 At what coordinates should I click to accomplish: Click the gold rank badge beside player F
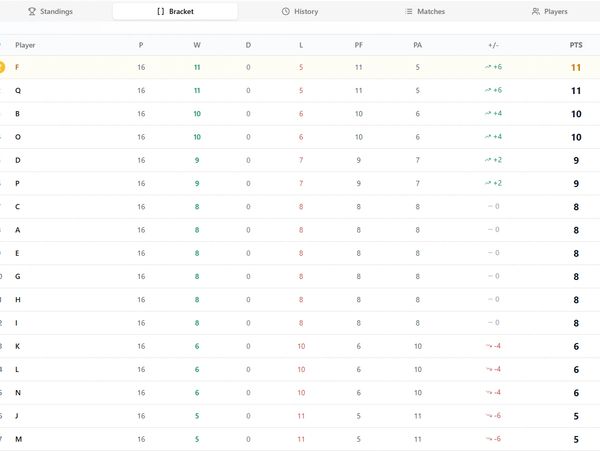(x=2, y=67)
